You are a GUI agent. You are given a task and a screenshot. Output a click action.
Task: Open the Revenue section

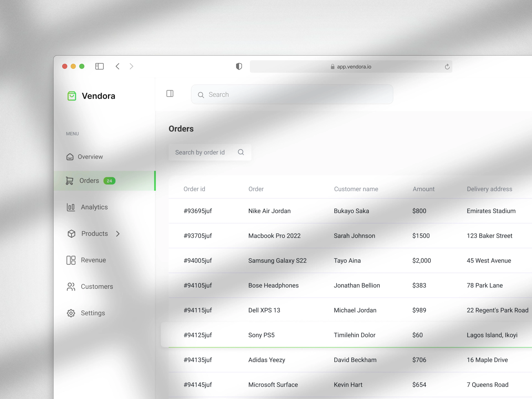coord(93,260)
